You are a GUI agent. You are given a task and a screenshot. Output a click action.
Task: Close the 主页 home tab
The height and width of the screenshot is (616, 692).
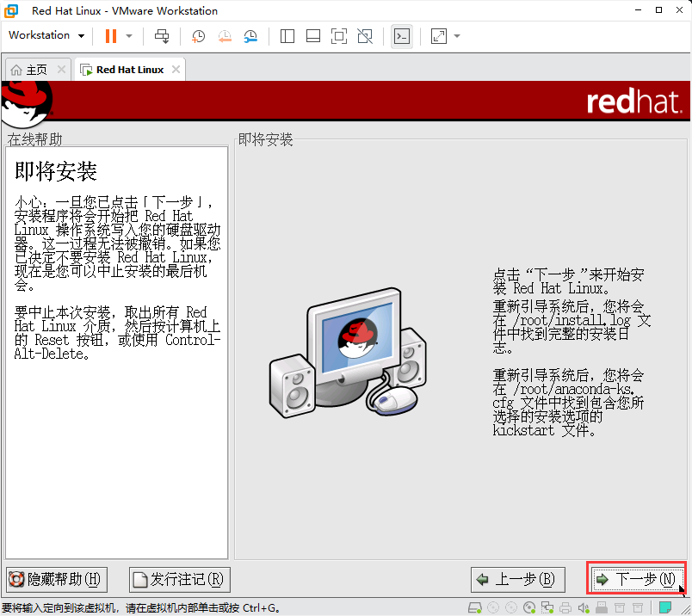61,70
